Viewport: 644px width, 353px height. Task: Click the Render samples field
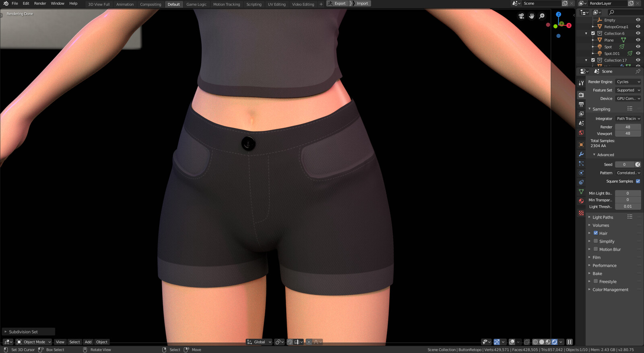tap(628, 127)
